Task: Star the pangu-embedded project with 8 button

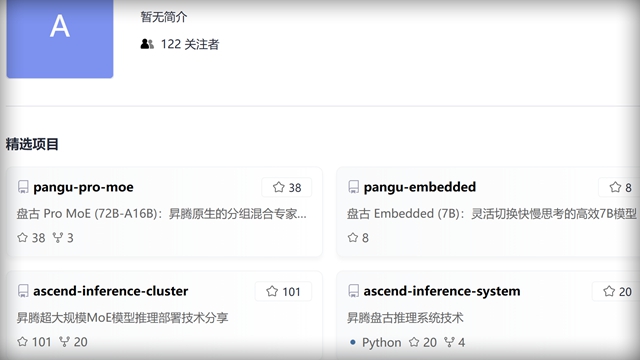Action: tap(619, 187)
